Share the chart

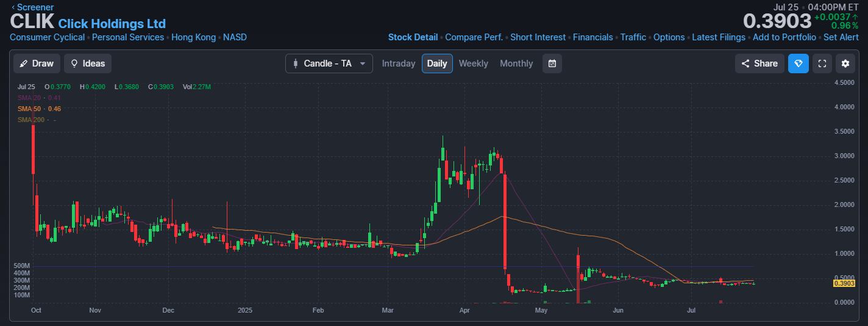click(x=759, y=63)
